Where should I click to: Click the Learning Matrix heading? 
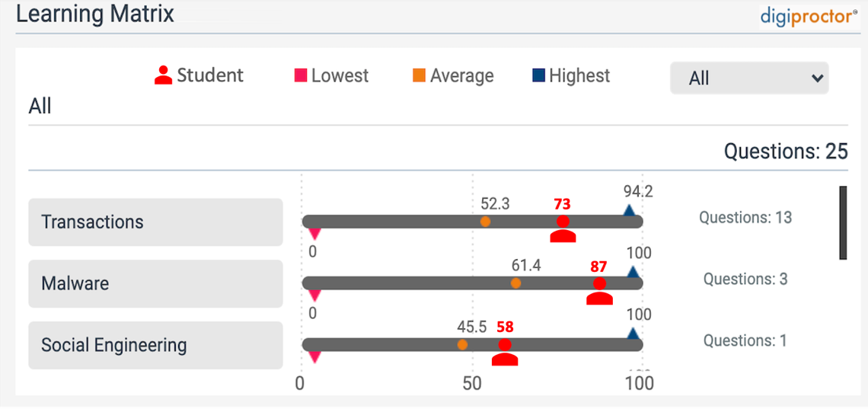pyautogui.click(x=95, y=14)
